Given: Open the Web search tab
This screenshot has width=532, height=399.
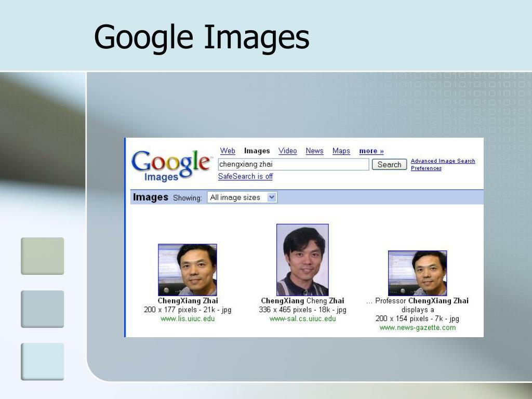Looking at the screenshot, I should click(x=228, y=151).
